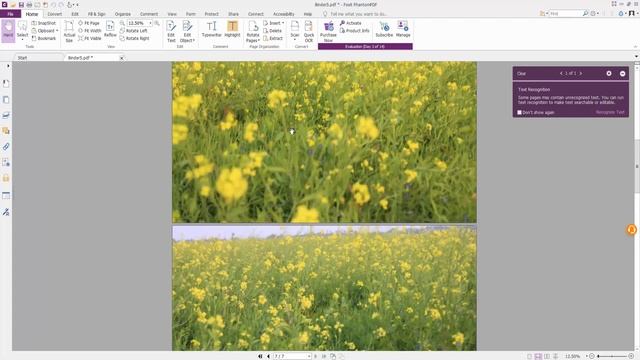This screenshot has height=360, width=640.
Task: Switch to continuous page view in status bar
Action: [x=538, y=356]
